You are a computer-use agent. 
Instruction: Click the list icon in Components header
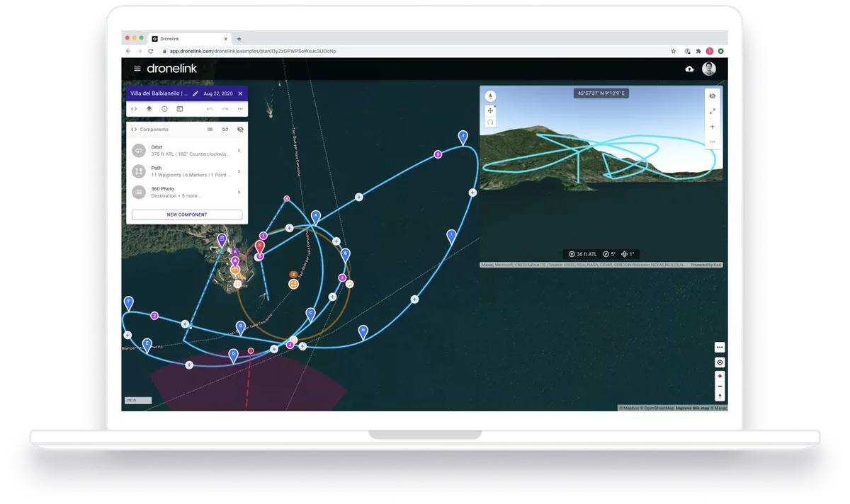210,130
